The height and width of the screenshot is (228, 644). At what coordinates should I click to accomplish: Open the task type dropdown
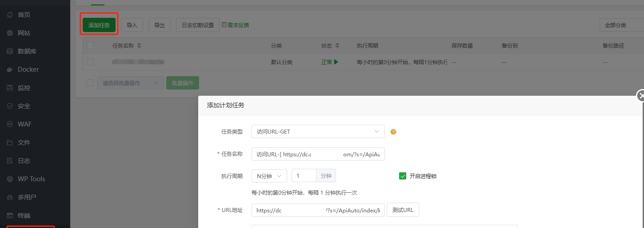[x=318, y=131]
